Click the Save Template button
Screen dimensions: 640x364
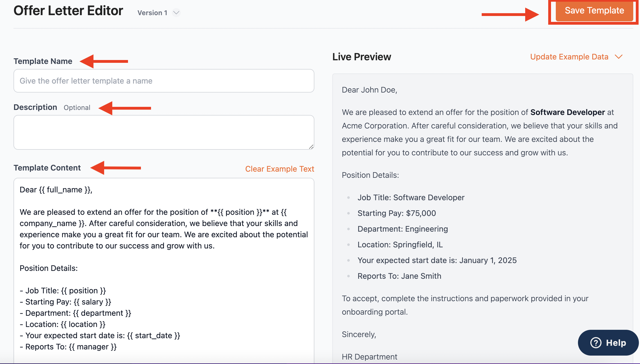coord(594,11)
